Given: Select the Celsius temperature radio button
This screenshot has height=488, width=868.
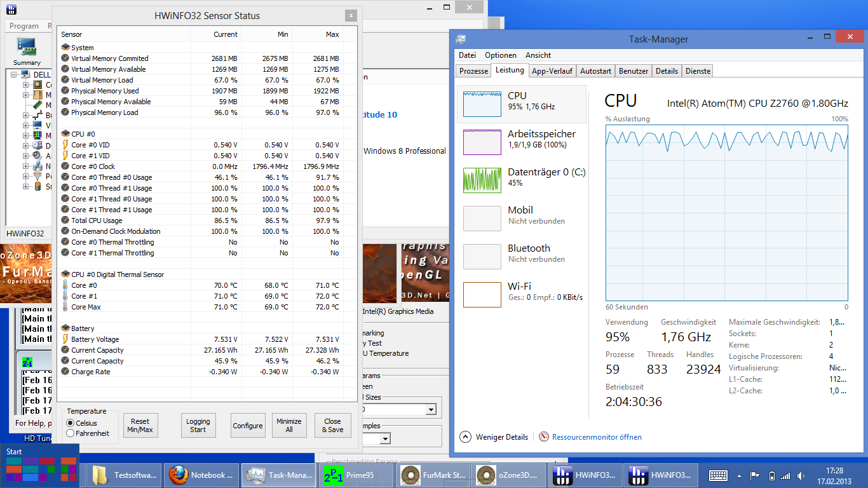Looking at the screenshot, I should (71, 423).
